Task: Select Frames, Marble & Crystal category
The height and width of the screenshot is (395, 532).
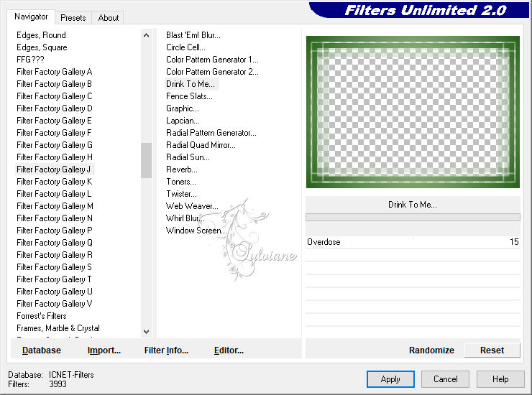Action: click(58, 328)
